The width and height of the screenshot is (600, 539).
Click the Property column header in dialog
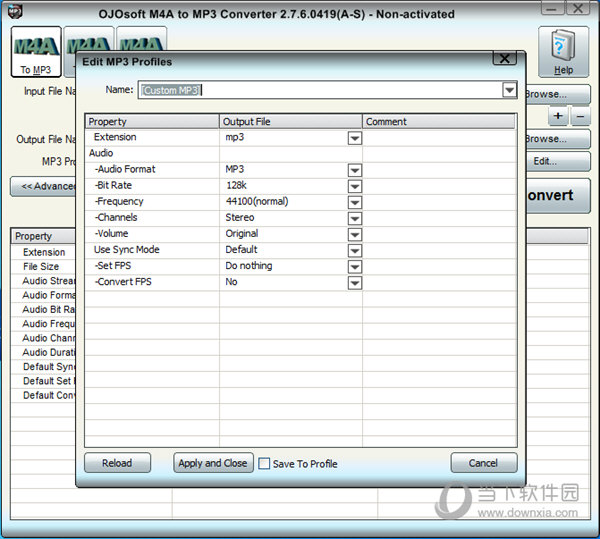click(x=152, y=122)
